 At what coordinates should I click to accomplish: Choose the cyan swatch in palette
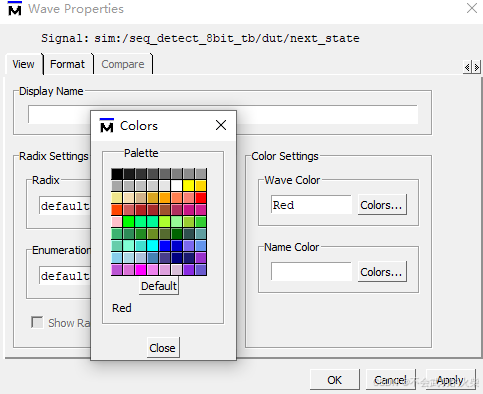(x=153, y=246)
